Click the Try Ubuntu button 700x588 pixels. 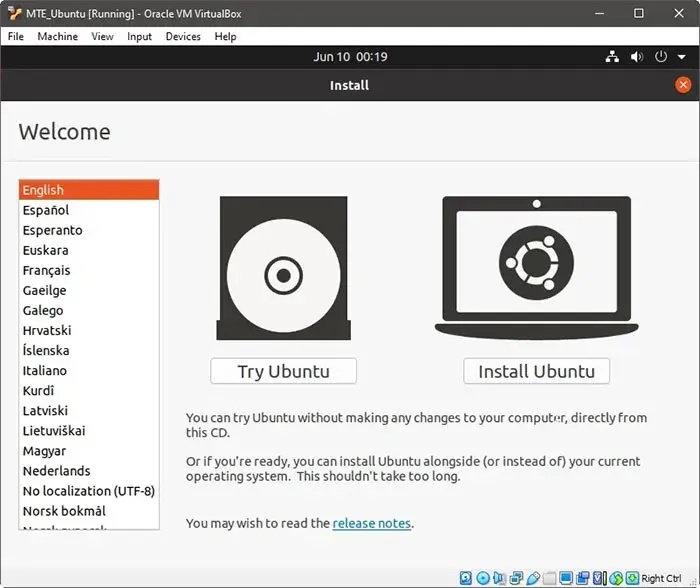click(x=283, y=371)
